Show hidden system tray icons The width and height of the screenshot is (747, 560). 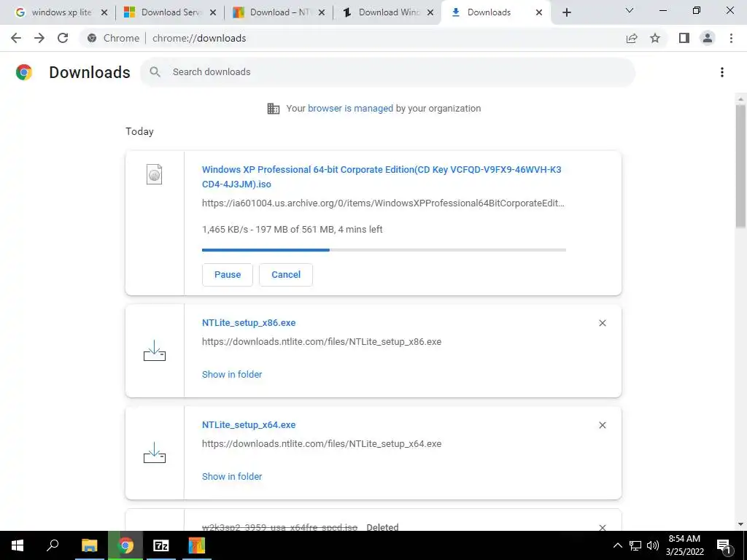[x=617, y=545]
